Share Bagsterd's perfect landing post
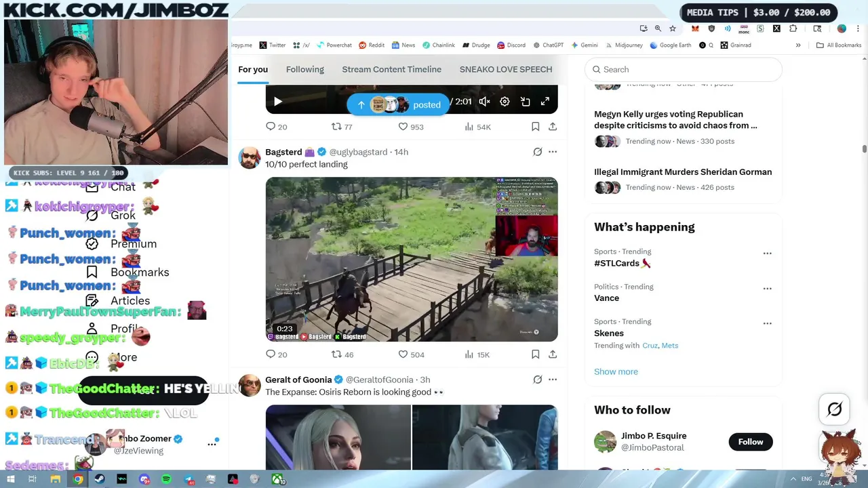Screen dimensions: 868x488 553,354
